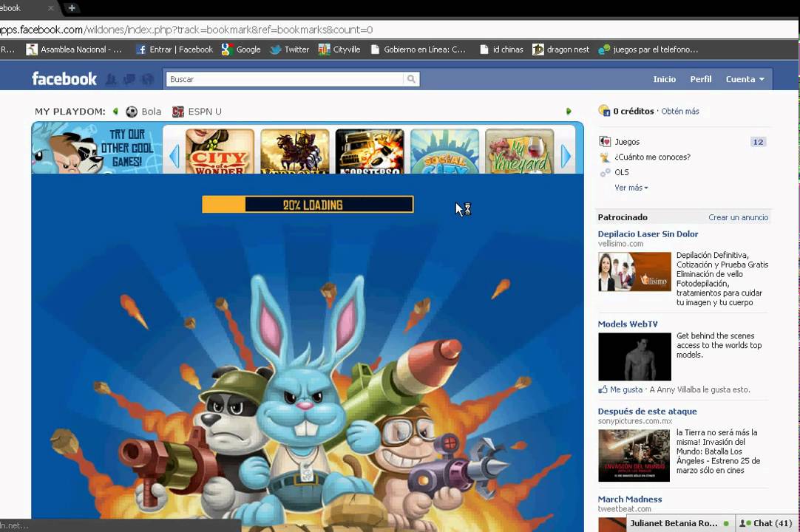Open the Cityville bookmark
The width and height of the screenshot is (800, 532).
(339, 50)
